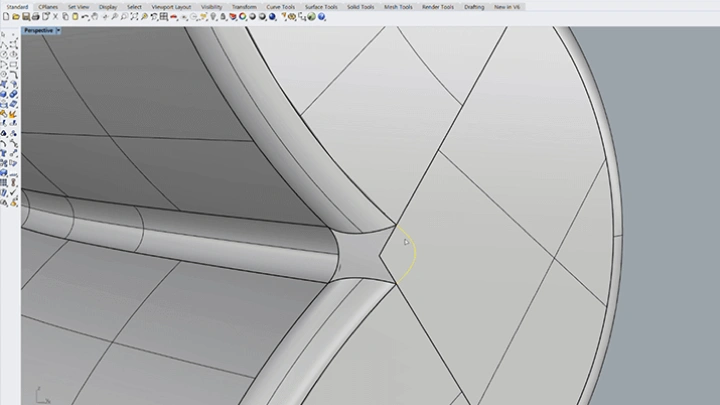Zoom extents of the viewport

(x=134, y=17)
